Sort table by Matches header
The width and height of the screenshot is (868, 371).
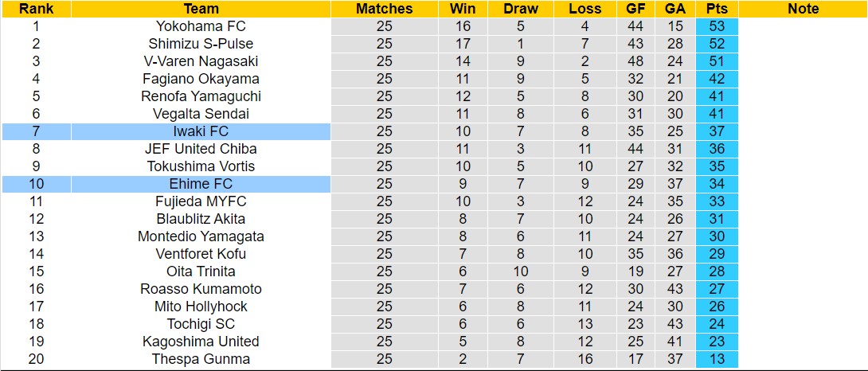[x=384, y=9]
